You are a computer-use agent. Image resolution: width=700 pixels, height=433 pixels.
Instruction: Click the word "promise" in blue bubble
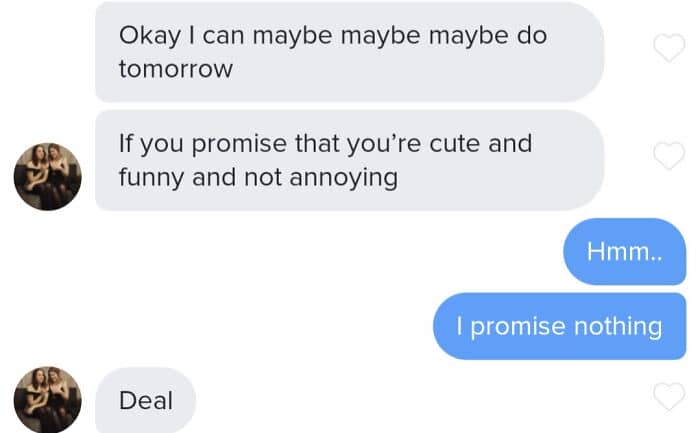point(518,327)
